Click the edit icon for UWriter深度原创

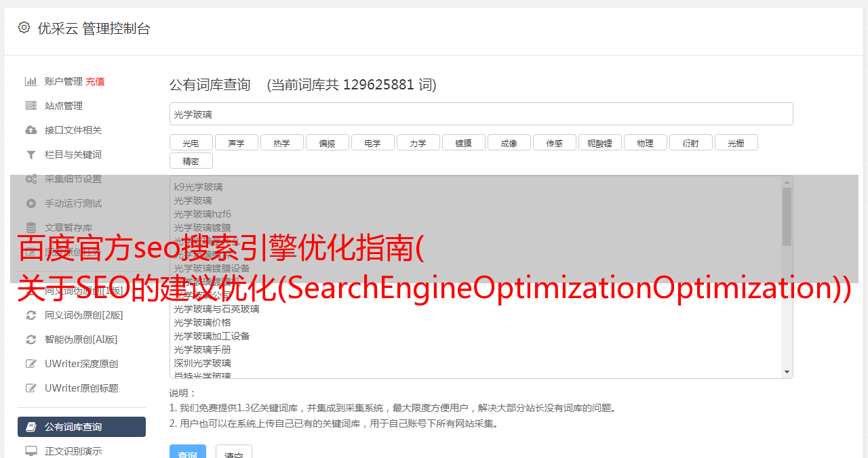coord(31,364)
